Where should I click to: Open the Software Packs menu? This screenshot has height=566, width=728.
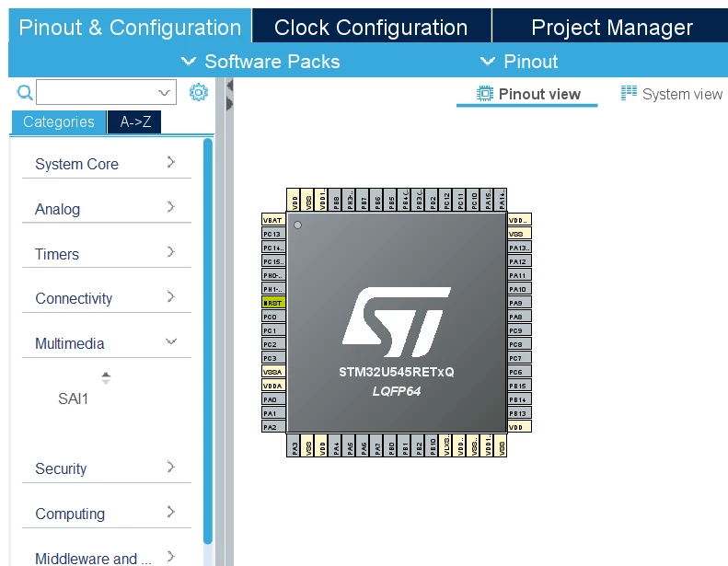pyautogui.click(x=261, y=62)
